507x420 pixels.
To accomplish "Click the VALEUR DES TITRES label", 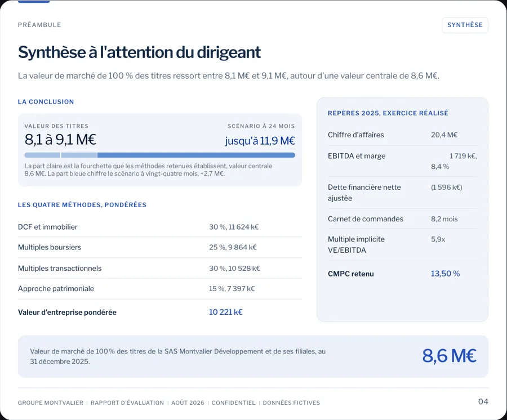I will click(x=56, y=126).
